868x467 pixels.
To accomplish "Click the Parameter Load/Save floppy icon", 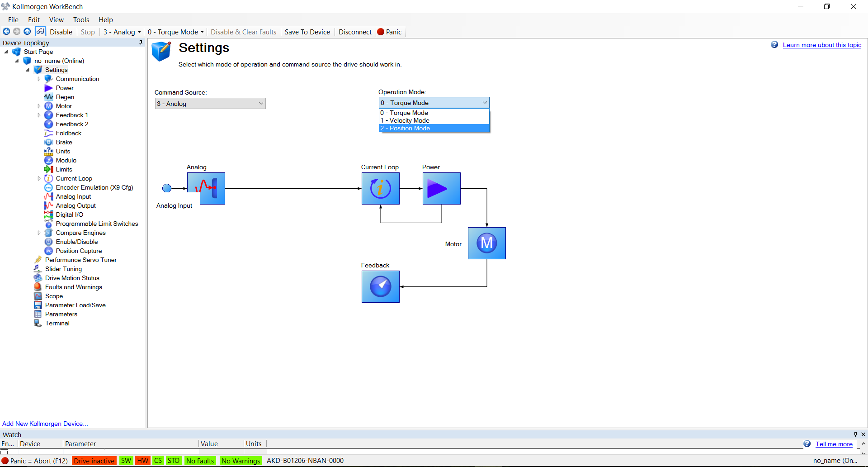I will (38, 305).
